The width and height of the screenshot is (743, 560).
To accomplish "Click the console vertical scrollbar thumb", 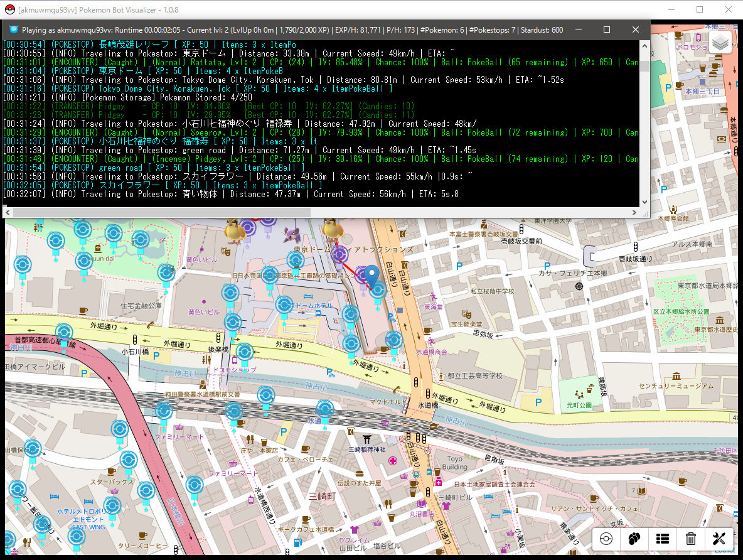I will click(644, 65).
